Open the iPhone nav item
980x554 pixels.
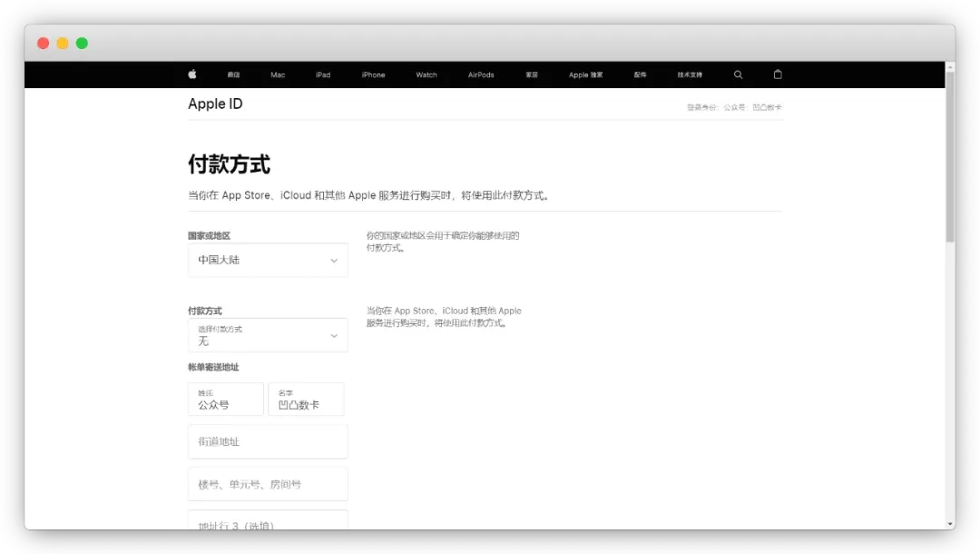click(x=373, y=75)
